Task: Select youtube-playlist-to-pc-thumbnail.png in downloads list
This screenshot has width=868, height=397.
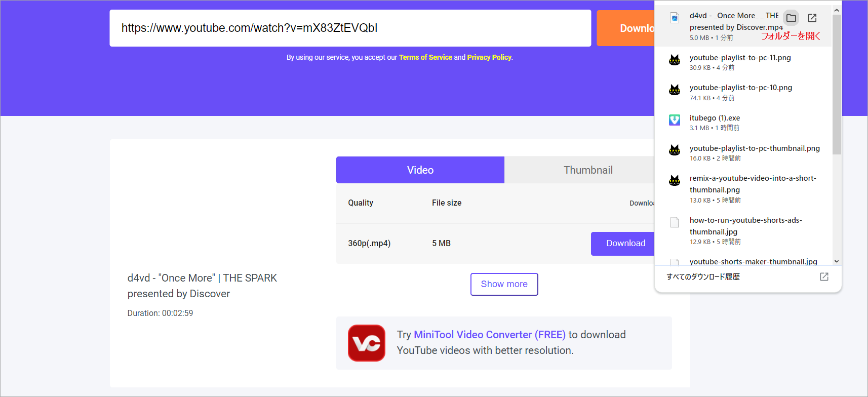Action: pyautogui.click(x=743, y=153)
